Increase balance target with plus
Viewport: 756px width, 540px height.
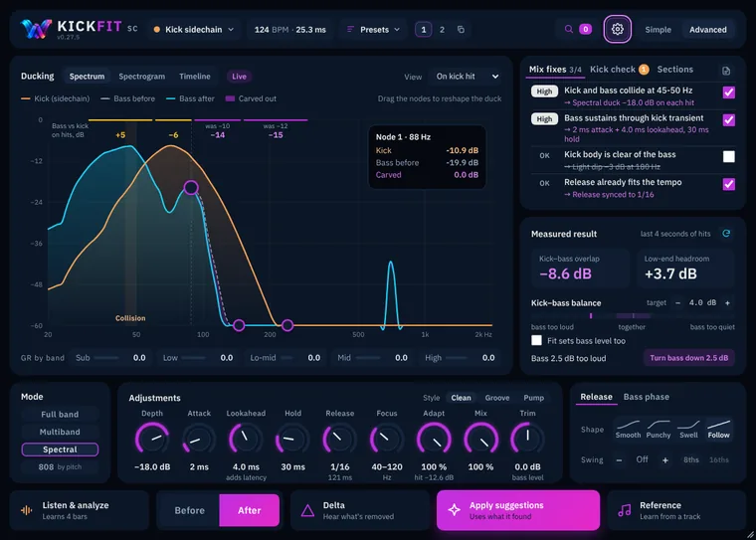(727, 302)
